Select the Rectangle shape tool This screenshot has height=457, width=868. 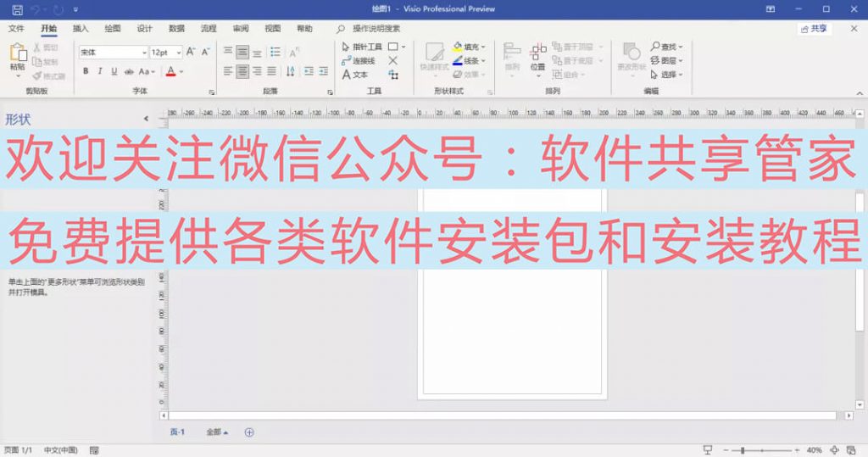(x=393, y=47)
